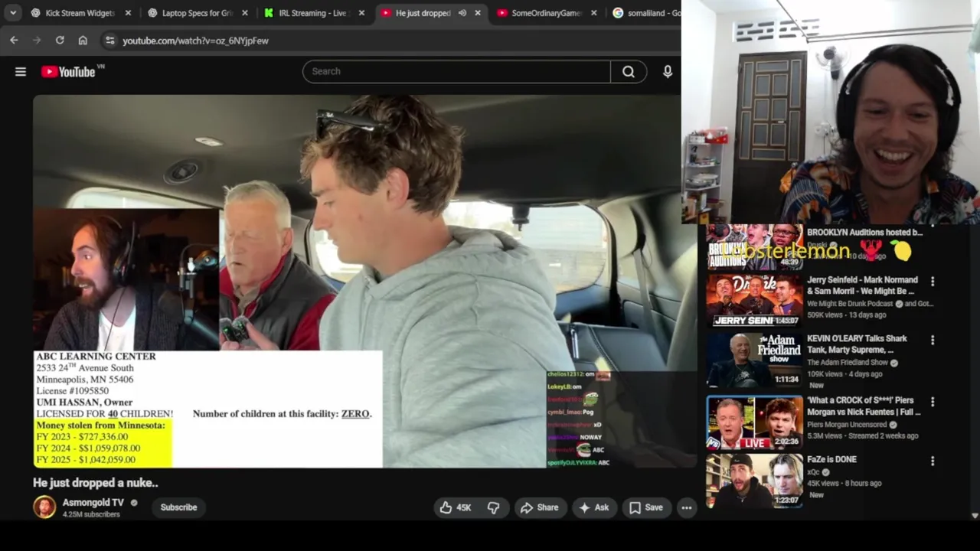Open Jerry Seinfeld - Mark Normand video title
Image resolution: width=980 pixels, height=551 pixels.
tap(861, 285)
